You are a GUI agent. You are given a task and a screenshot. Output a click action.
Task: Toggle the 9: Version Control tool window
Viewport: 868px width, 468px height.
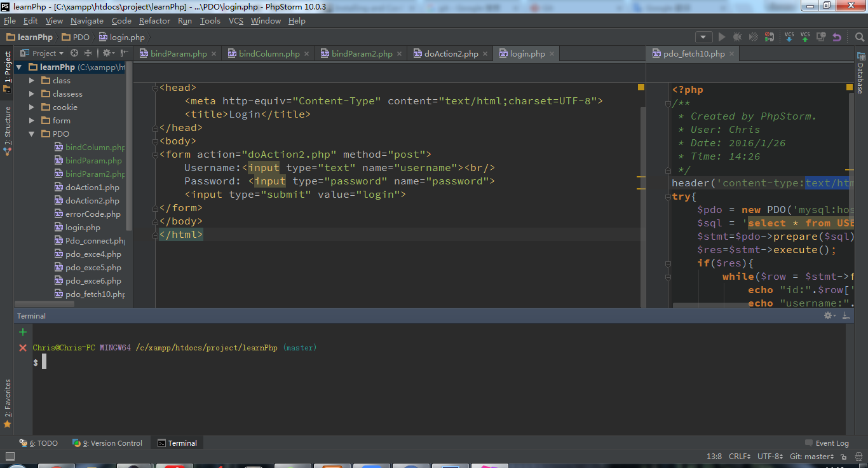click(x=107, y=443)
